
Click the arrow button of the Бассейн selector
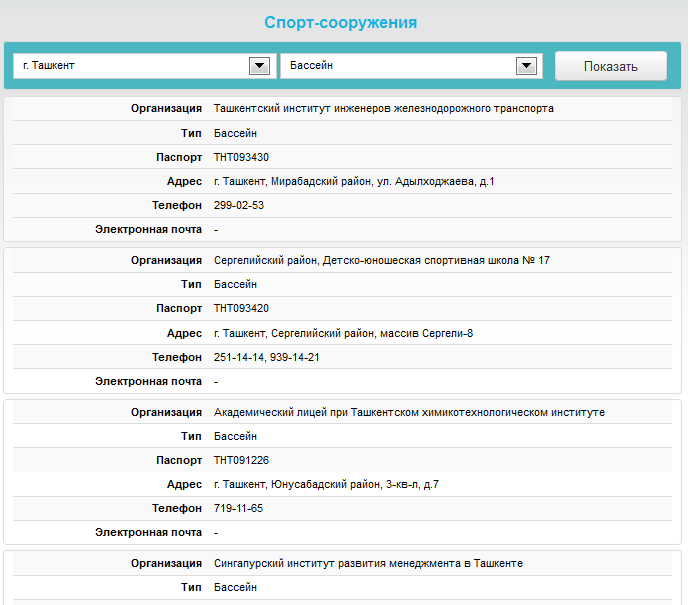pyautogui.click(x=526, y=66)
